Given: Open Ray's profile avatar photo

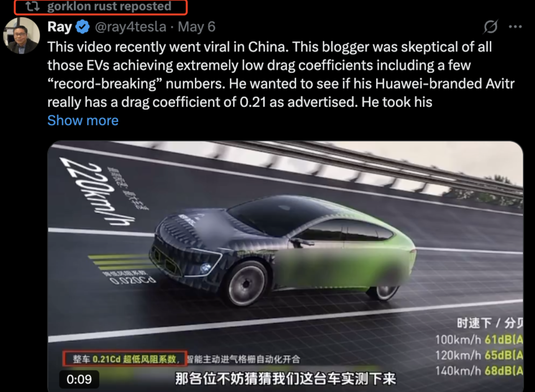Looking at the screenshot, I should (21, 36).
